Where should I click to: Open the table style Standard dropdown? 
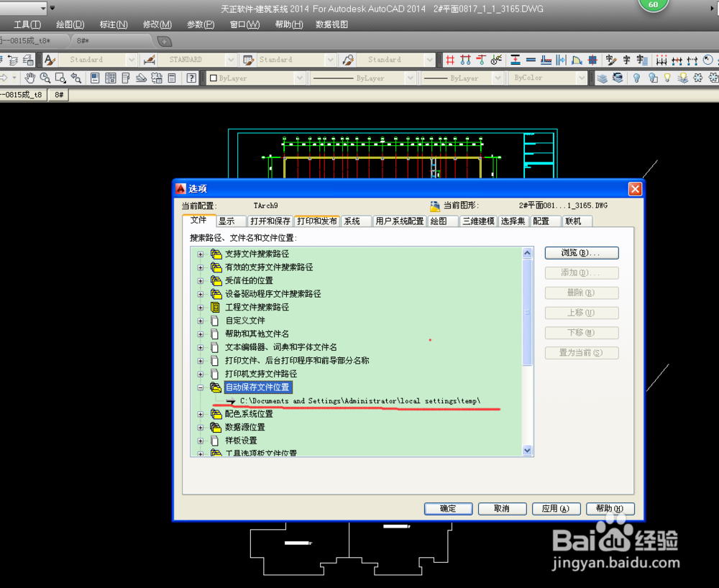pyautogui.click(x=330, y=60)
